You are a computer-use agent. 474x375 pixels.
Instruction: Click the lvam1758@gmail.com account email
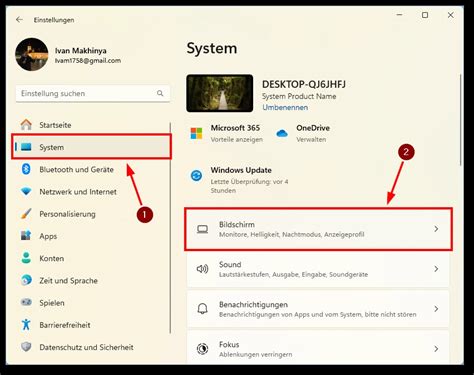point(88,61)
